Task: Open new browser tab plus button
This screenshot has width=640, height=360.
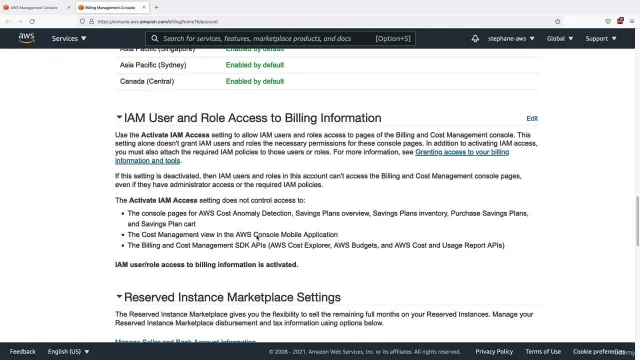Action: [156, 7]
